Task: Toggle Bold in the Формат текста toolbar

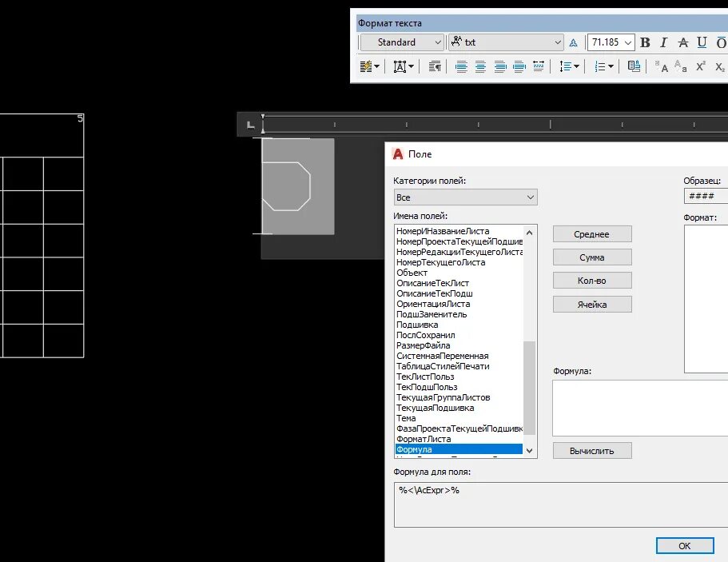Action: coord(645,42)
